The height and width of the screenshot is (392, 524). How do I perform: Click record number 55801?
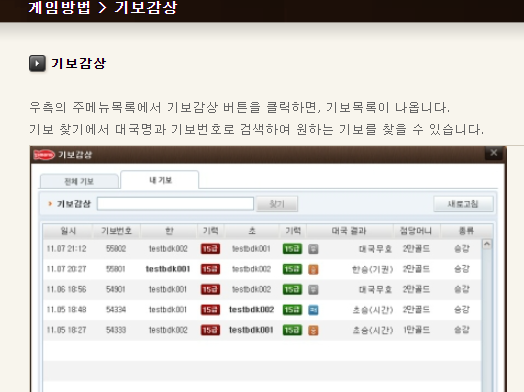[x=116, y=269]
